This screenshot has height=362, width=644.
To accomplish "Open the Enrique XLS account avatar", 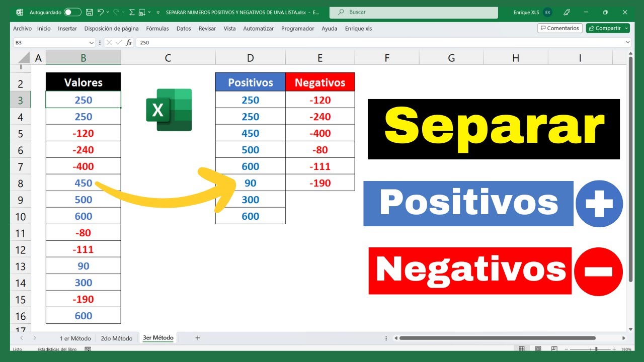I will (547, 12).
